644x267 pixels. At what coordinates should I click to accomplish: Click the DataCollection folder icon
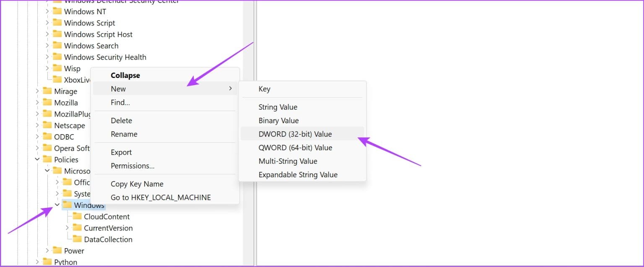pyautogui.click(x=77, y=239)
